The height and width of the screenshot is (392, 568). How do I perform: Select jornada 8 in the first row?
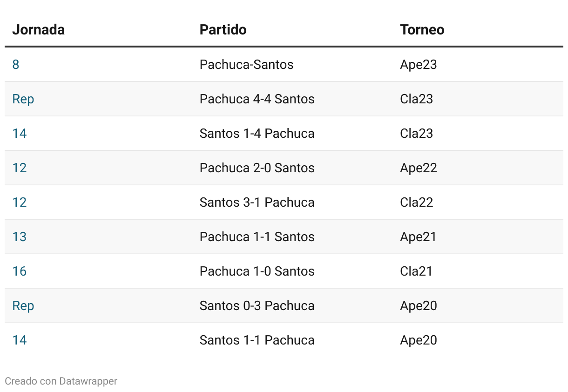coord(16,64)
